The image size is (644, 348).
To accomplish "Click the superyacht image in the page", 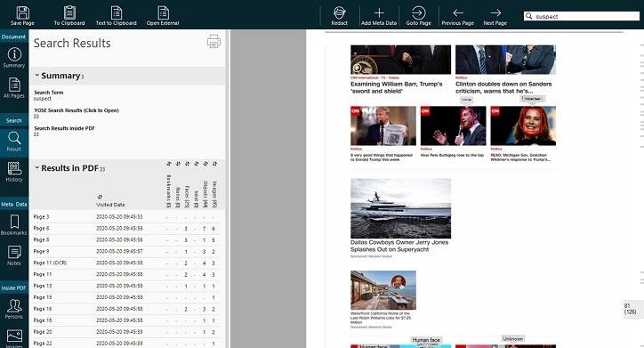I will click(400, 208).
